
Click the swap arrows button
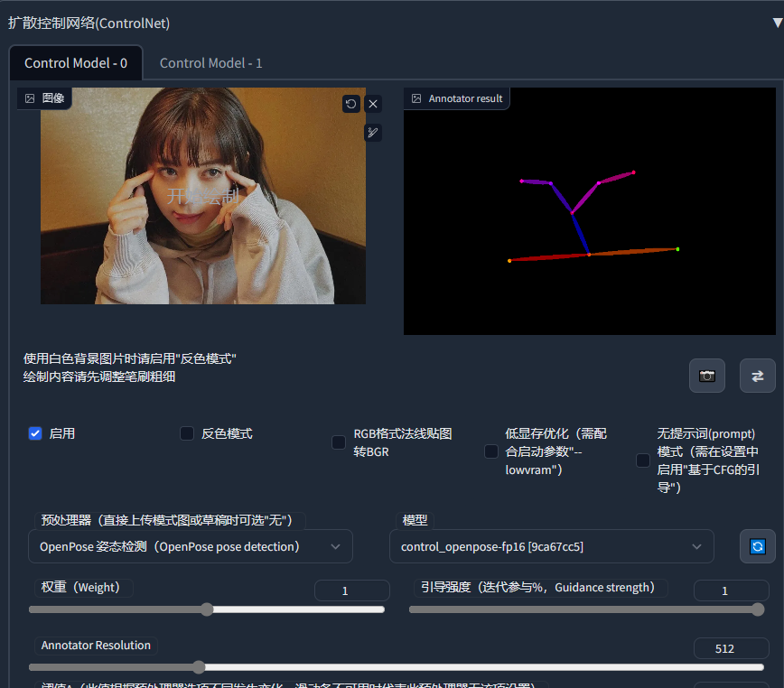click(758, 376)
